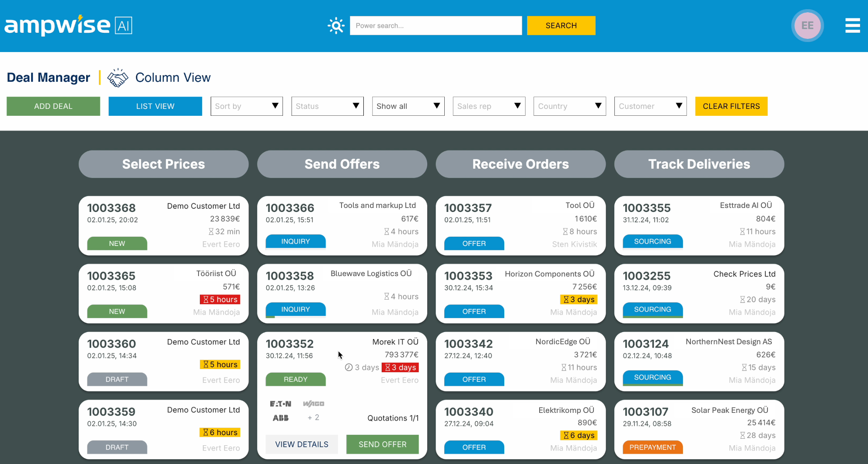Click the Power search input field

pyautogui.click(x=436, y=25)
